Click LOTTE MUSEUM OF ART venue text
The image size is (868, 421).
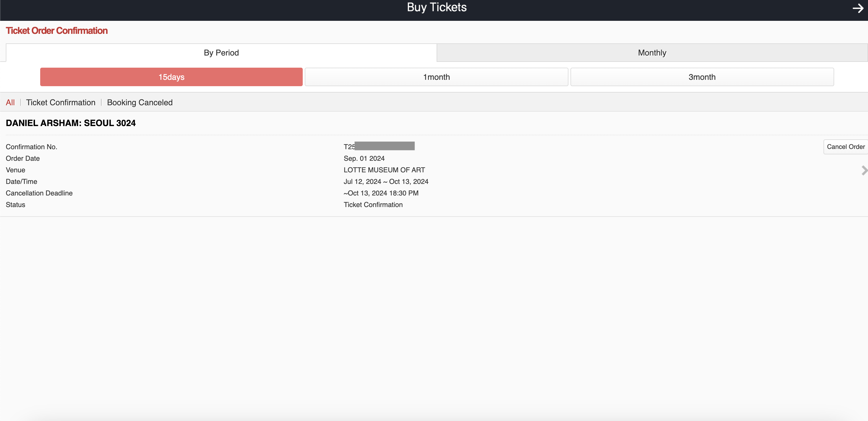(x=384, y=170)
